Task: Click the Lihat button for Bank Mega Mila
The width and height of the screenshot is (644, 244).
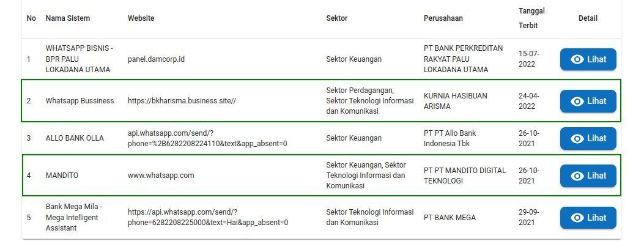Action: (588, 218)
